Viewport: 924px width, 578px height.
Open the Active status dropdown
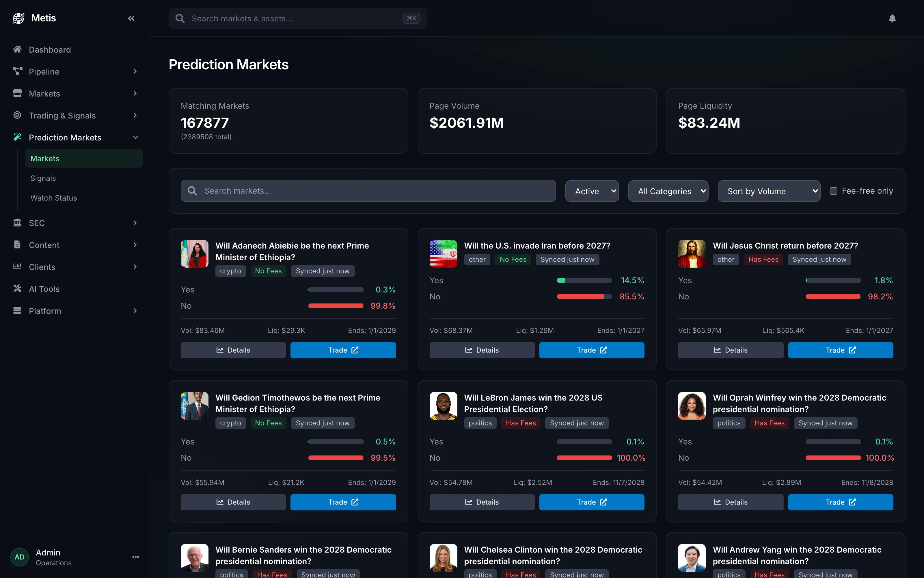coord(592,191)
